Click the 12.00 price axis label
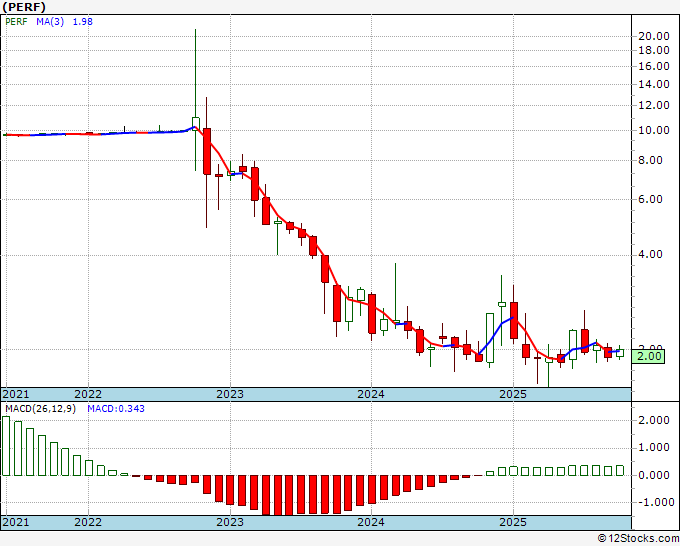This screenshot has width=680, height=546. point(654,105)
